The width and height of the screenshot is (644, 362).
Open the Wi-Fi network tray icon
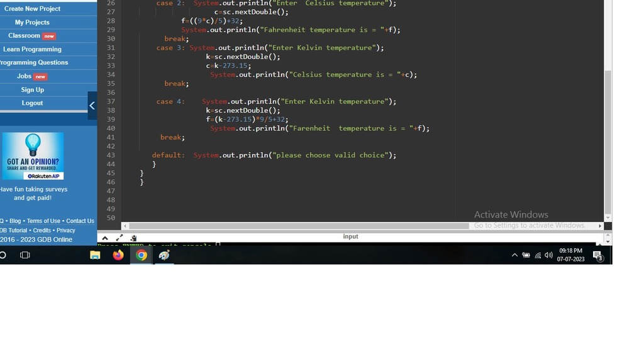point(538,255)
